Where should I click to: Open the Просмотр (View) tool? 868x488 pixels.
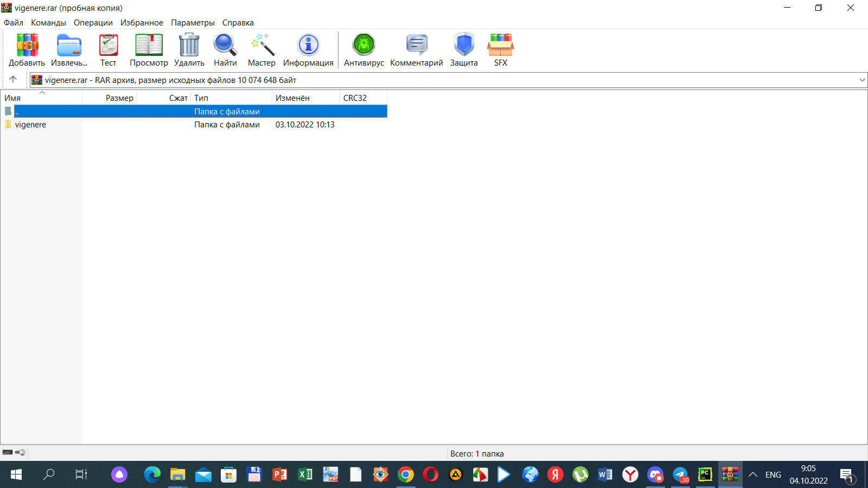149,46
